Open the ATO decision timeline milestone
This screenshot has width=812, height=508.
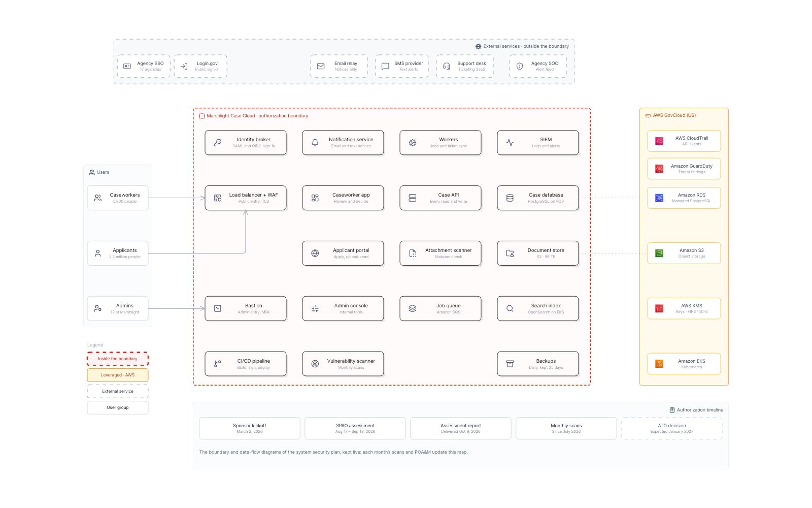point(672,429)
